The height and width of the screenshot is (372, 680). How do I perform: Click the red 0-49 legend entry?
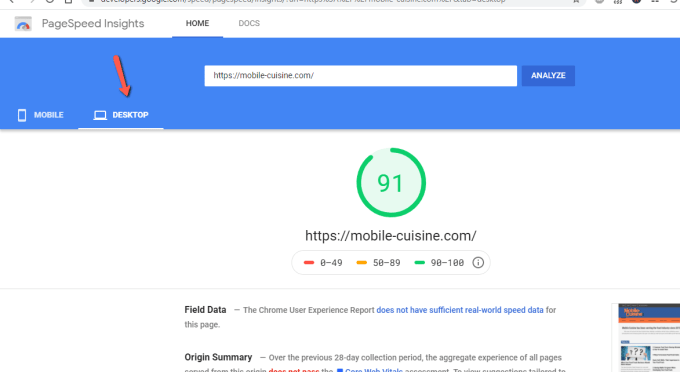click(323, 263)
